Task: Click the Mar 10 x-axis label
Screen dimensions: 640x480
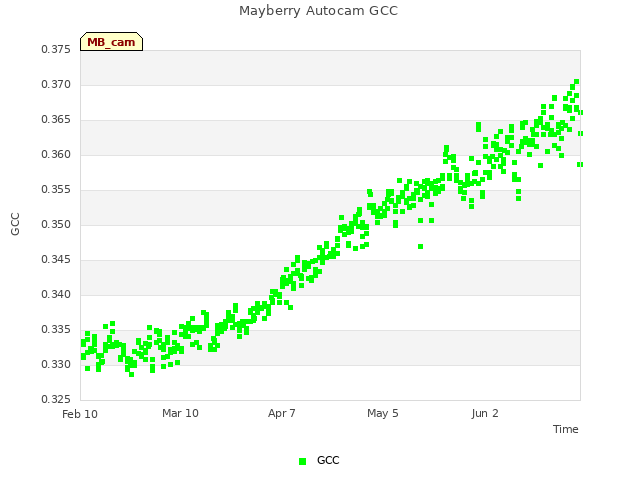Action: tap(180, 413)
